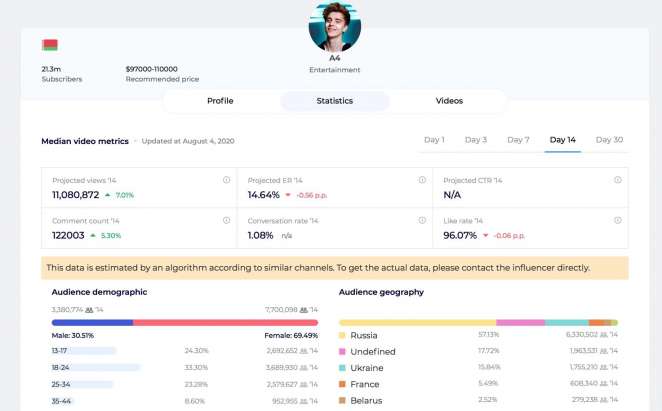
Task: Click the audience icon next to Russia count
Action: tap(603, 335)
